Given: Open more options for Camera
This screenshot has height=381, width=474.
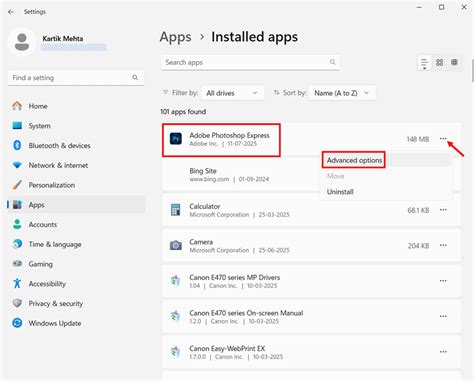Looking at the screenshot, I should (x=443, y=245).
